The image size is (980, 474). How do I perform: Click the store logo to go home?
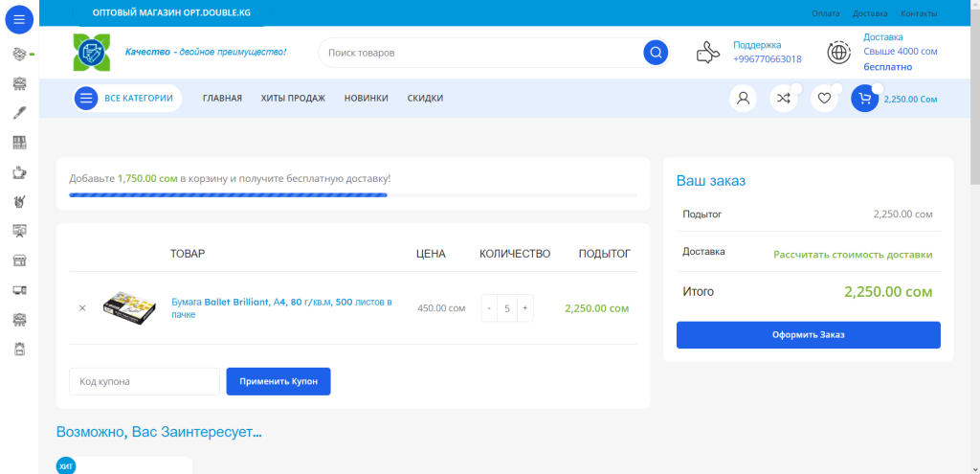93,53
